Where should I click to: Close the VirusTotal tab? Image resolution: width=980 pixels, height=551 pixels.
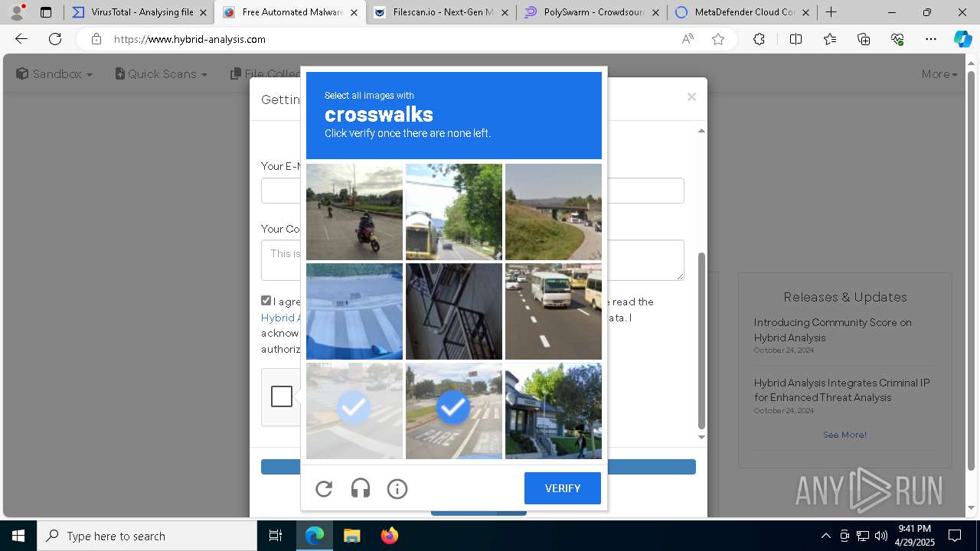[203, 12]
